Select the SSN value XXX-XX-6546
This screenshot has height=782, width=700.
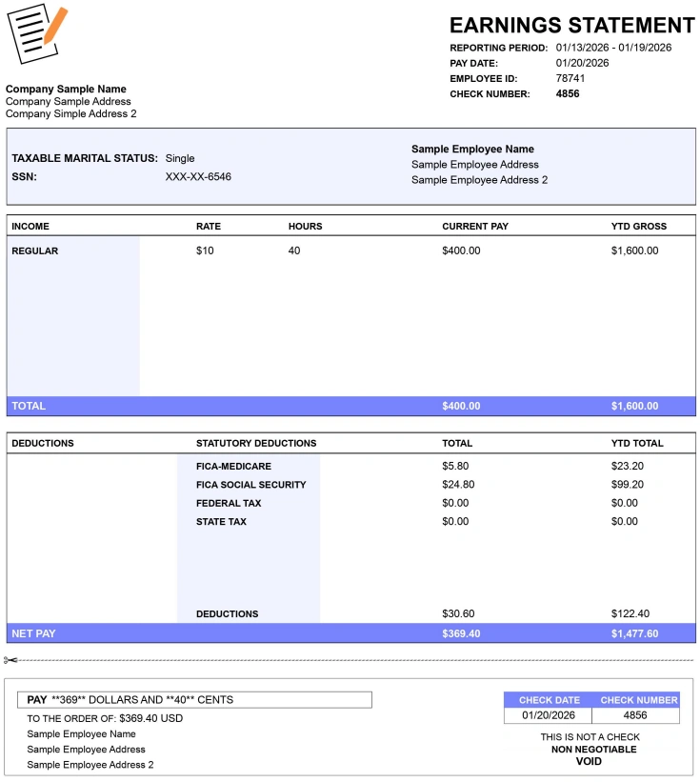(198, 176)
